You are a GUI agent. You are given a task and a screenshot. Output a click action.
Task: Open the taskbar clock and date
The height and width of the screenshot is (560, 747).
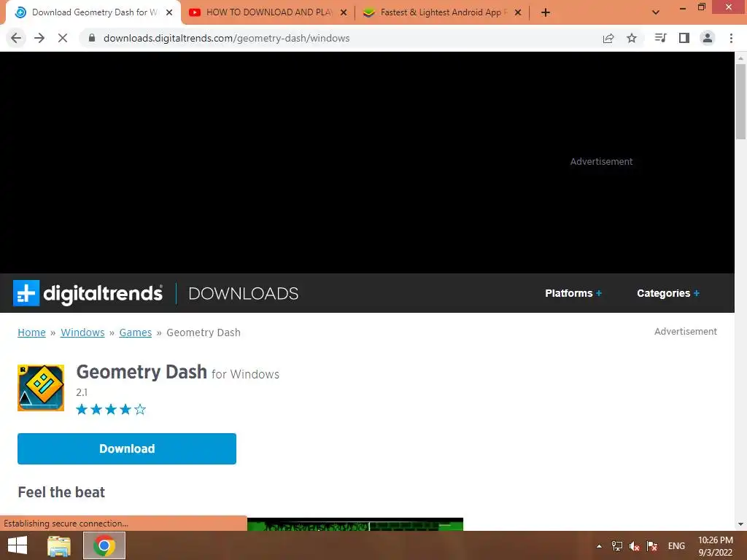click(x=716, y=546)
